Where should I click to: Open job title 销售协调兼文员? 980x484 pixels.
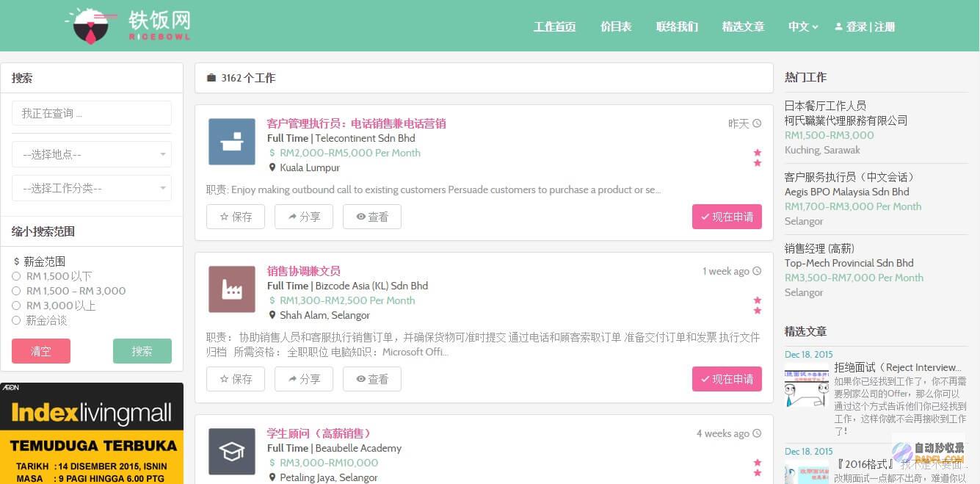[x=303, y=271]
